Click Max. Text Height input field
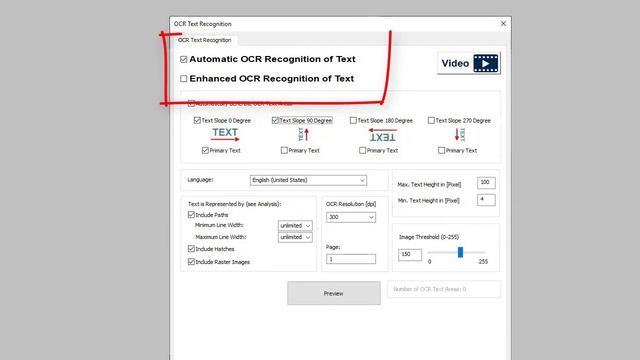This screenshot has width=640, height=360. click(486, 182)
